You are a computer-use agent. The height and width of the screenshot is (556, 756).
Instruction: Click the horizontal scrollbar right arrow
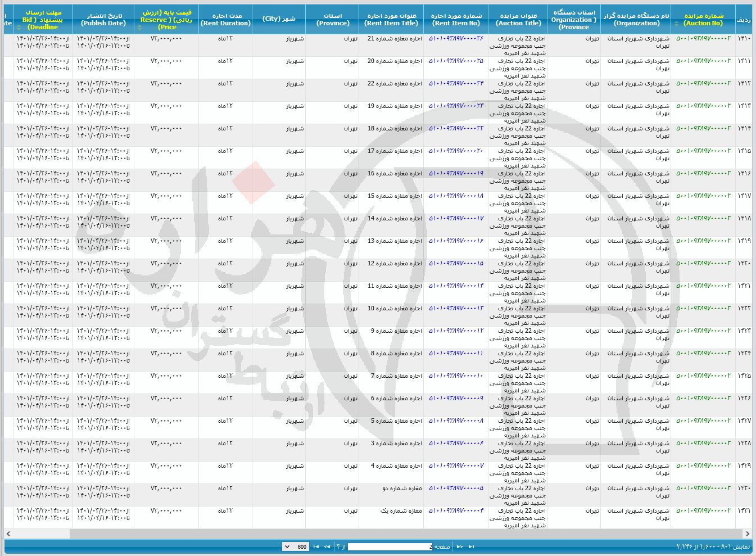[747, 534]
